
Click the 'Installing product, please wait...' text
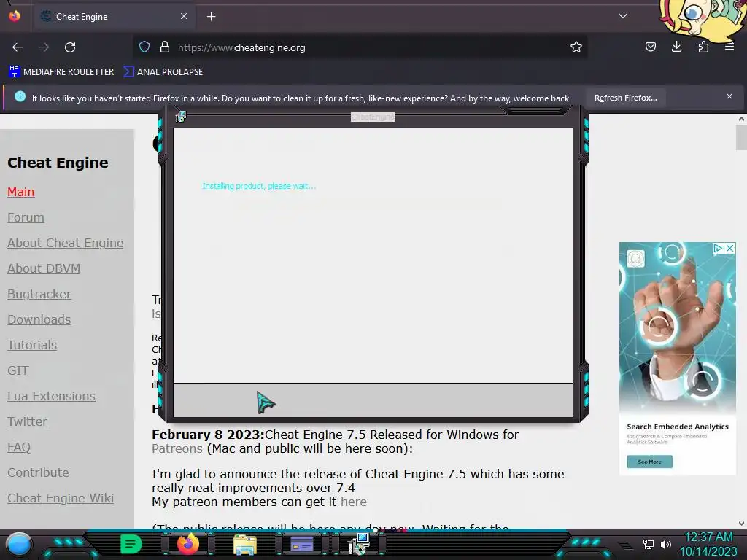point(259,186)
